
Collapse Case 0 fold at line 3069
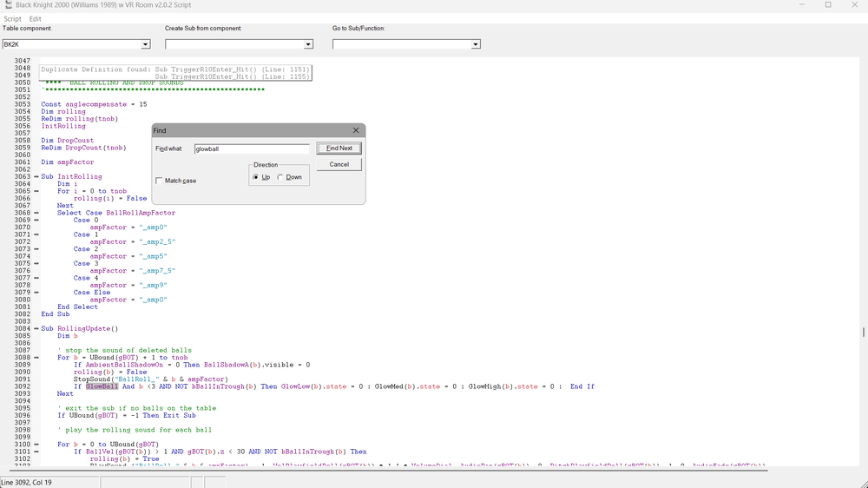36,220
